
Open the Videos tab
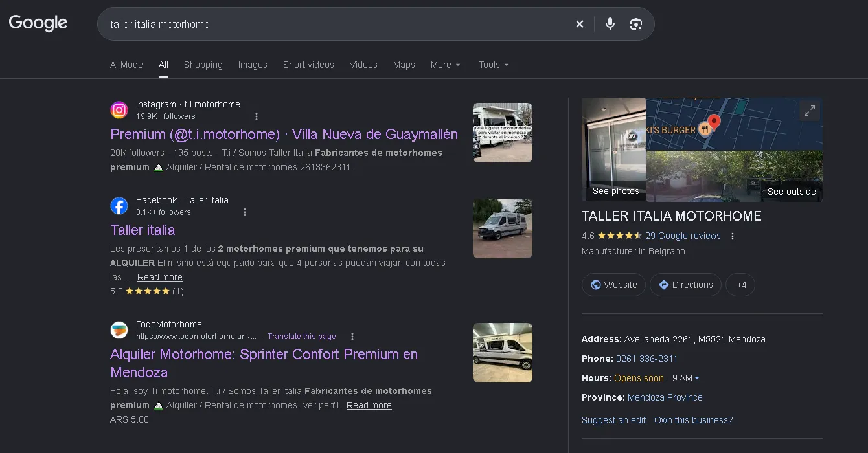(x=363, y=65)
